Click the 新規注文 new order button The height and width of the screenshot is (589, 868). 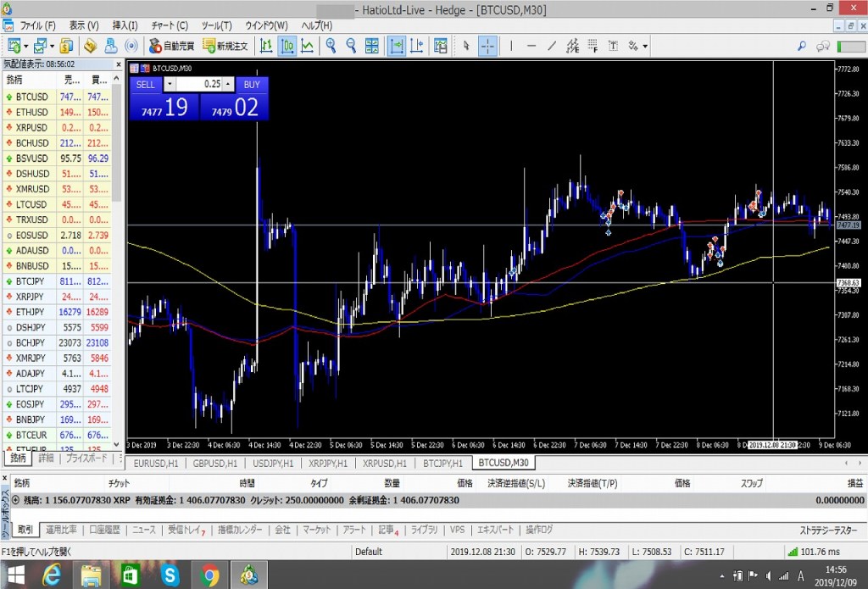(x=225, y=46)
